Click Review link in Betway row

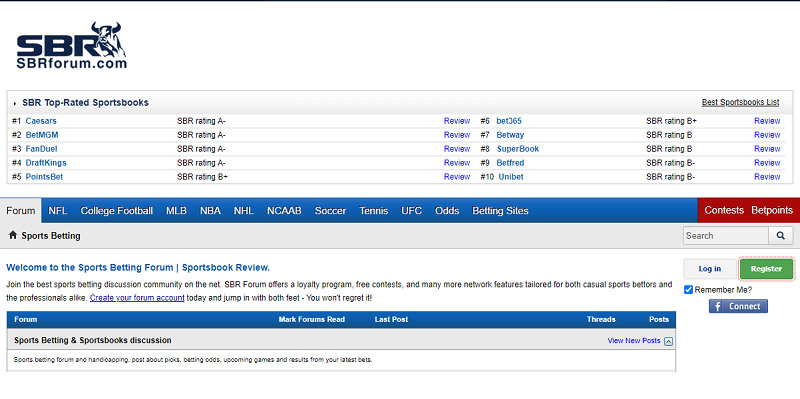(x=767, y=135)
